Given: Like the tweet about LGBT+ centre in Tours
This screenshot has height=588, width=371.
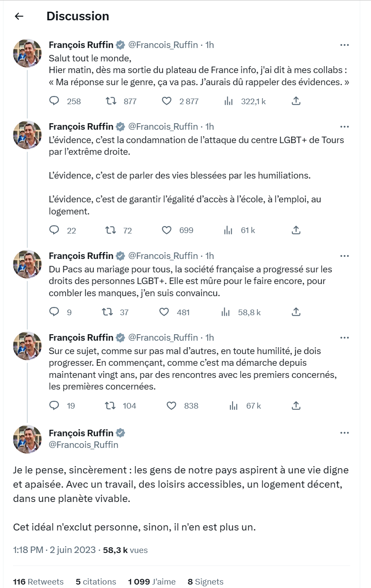Looking at the screenshot, I should (x=167, y=230).
